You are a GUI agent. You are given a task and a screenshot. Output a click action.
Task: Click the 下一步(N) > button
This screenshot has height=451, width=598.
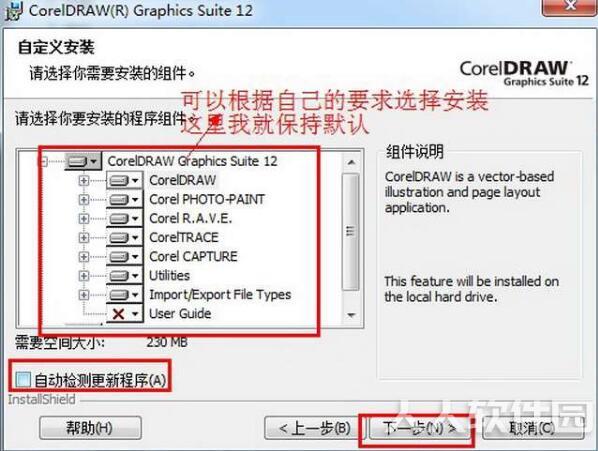[418, 428]
